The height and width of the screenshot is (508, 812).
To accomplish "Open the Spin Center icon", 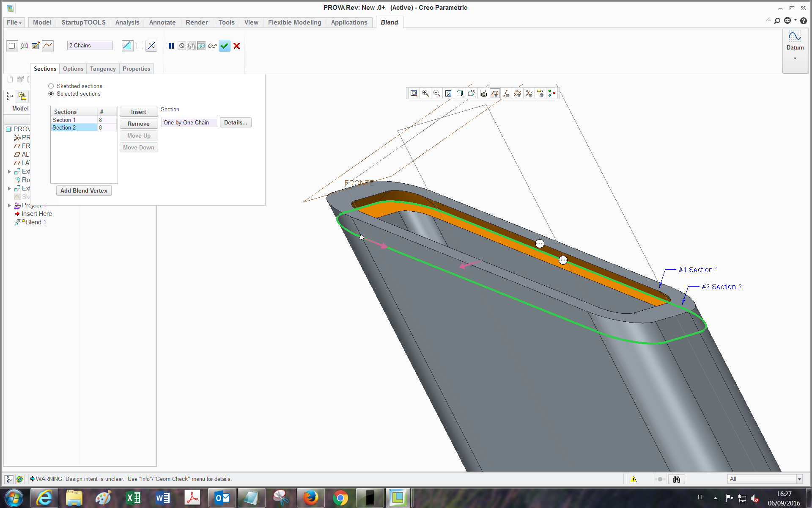I will pyautogui.click(x=552, y=93).
